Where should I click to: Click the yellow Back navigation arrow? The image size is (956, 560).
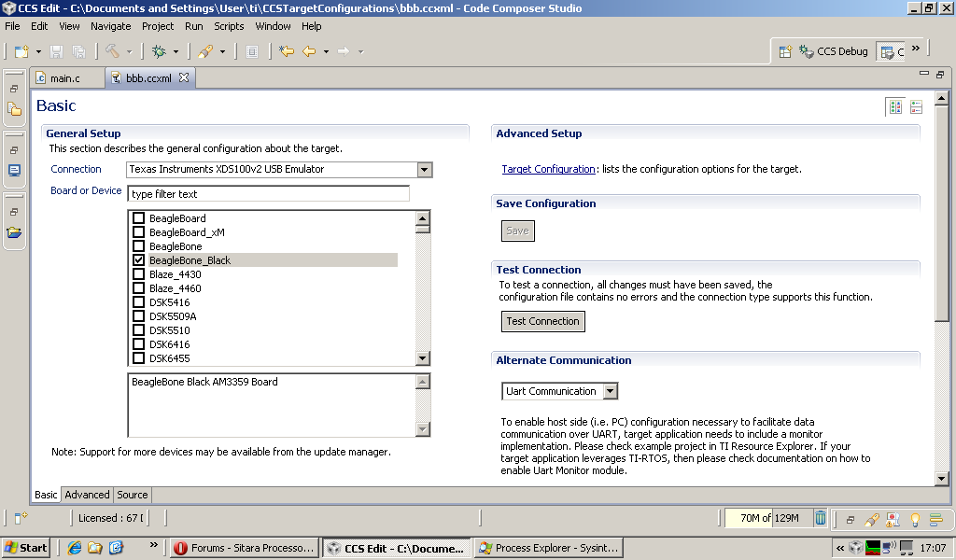pyautogui.click(x=309, y=51)
